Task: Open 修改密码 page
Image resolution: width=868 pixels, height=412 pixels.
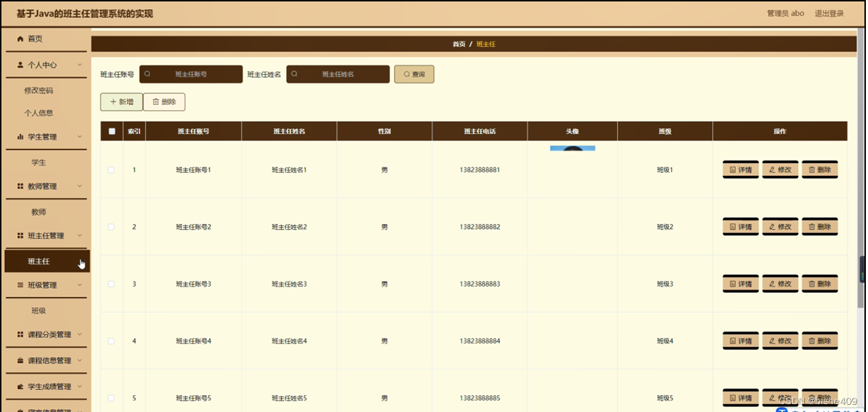Action: (39, 91)
